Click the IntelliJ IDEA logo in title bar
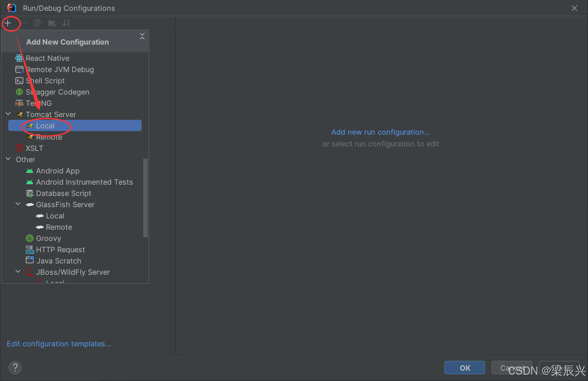This screenshot has width=588, height=381. [12, 8]
